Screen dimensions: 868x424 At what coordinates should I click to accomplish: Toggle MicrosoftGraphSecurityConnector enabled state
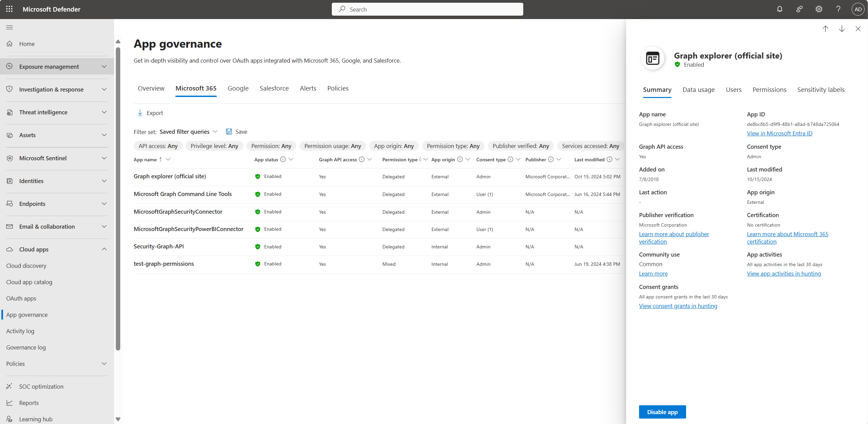[273, 211]
